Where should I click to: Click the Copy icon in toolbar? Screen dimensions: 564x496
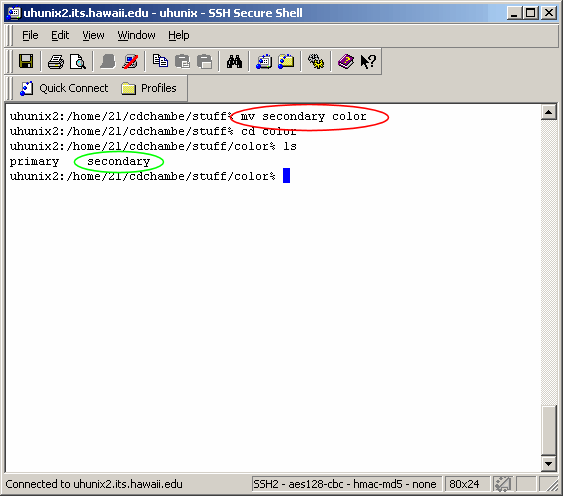160,61
